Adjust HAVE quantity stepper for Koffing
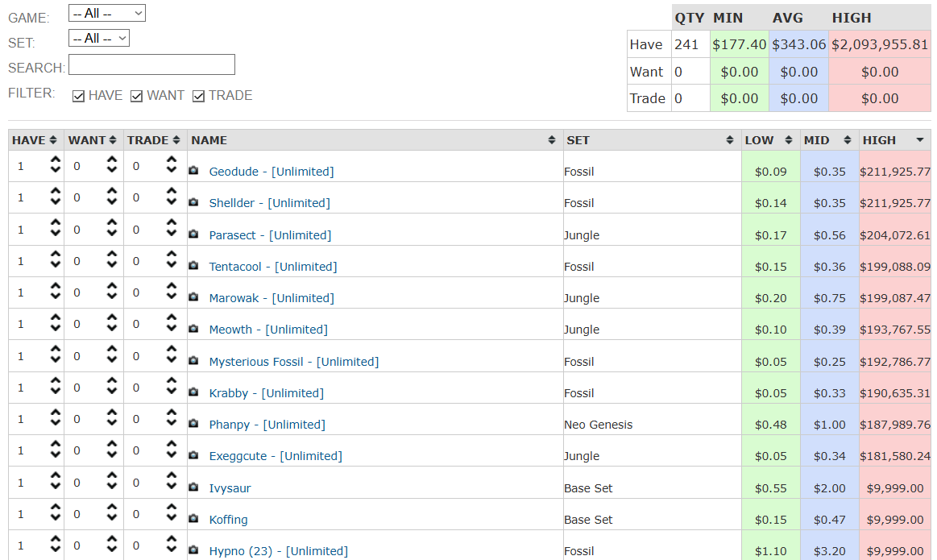Image resolution: width=937 pixels, height=560 pixels. (x=56, y=512)
